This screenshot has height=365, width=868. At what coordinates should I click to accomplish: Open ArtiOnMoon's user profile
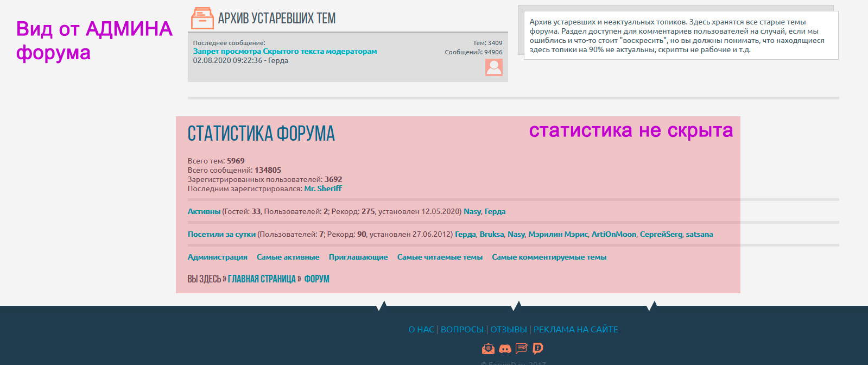coord(613,234)
